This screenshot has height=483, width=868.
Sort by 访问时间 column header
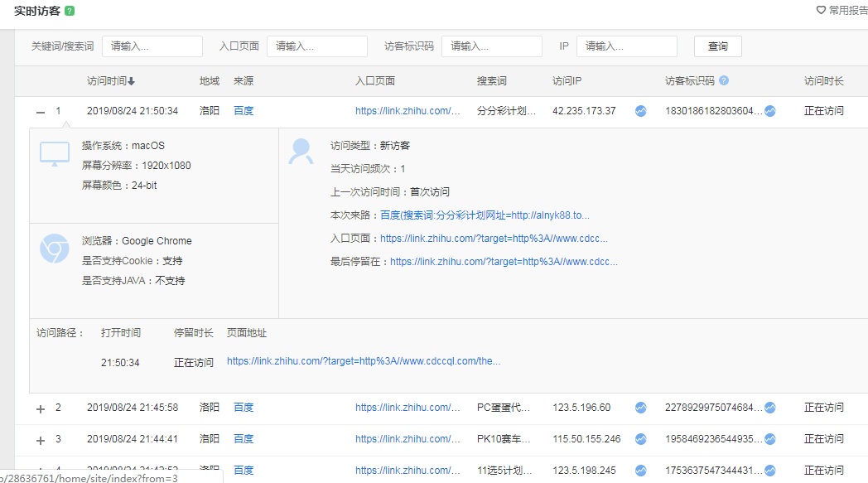pos(111,81)
